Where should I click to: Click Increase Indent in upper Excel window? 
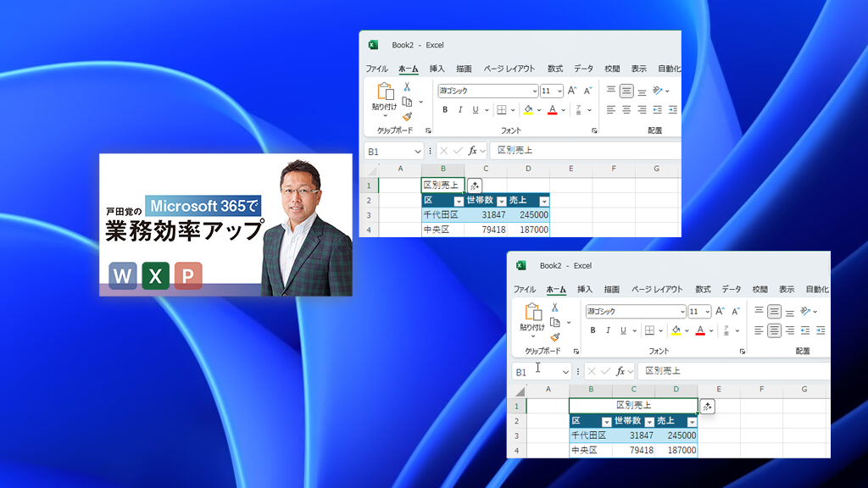[x=672, y=109]
